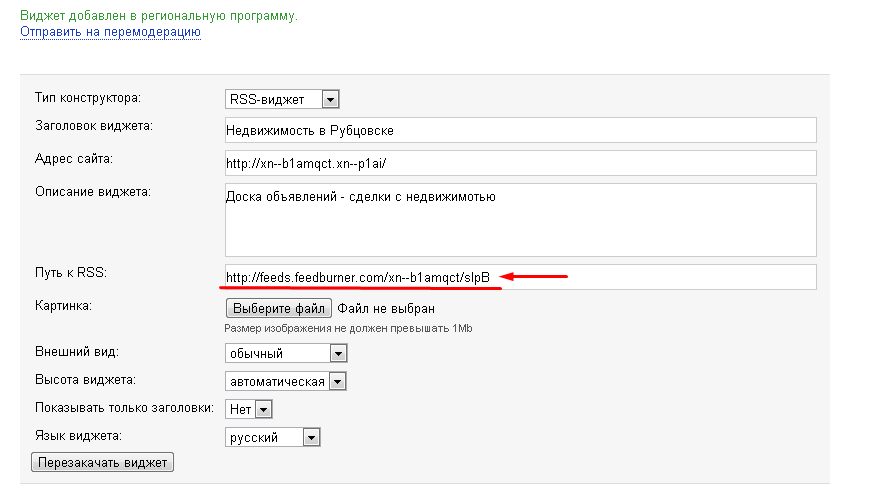Click the 'Показывать только заголовки:' label
Screen dimensions: 876x504
(x=125, y=407)
